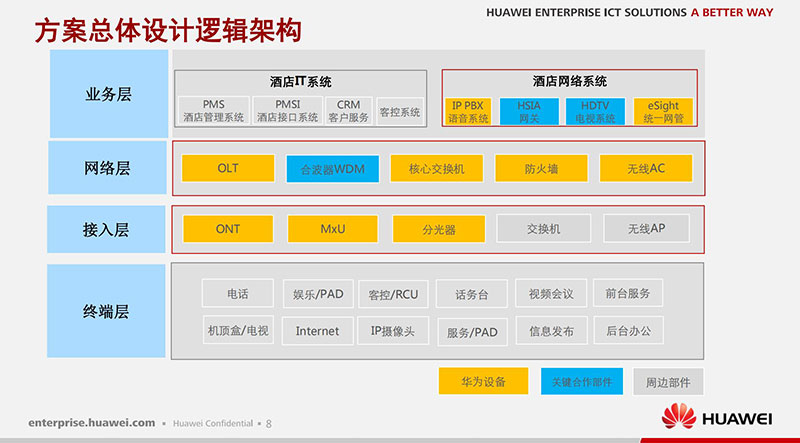Select the Internet terminal box
The image size is (800, 443).
317,331
